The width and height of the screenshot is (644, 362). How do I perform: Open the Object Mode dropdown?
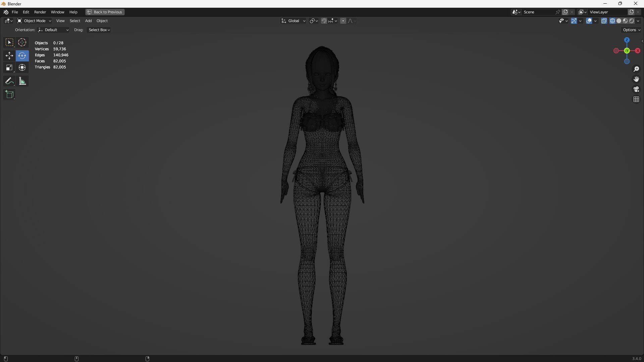pos(34,21)
